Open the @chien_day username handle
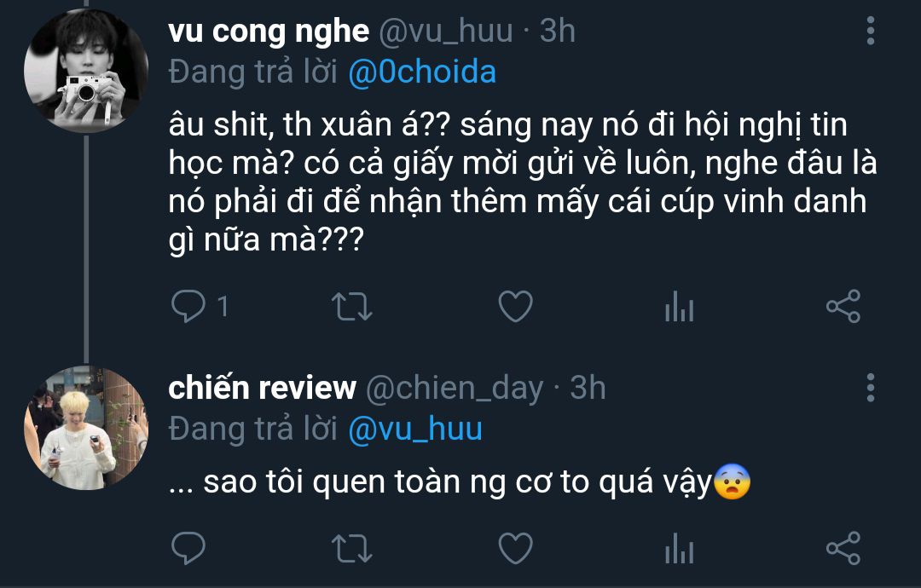Viewport: 921px width, 588px height. [x=454, y=389]
